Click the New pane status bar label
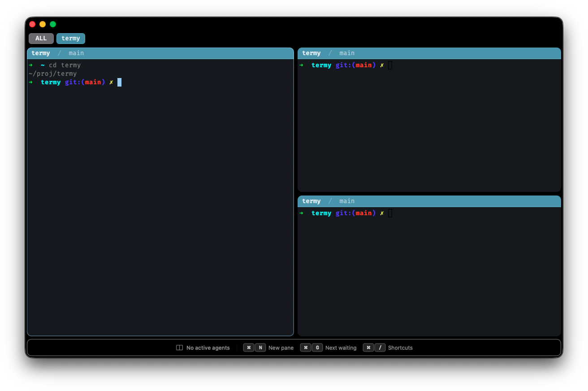This screenshot has height=391, width=588. click(281, 348)
